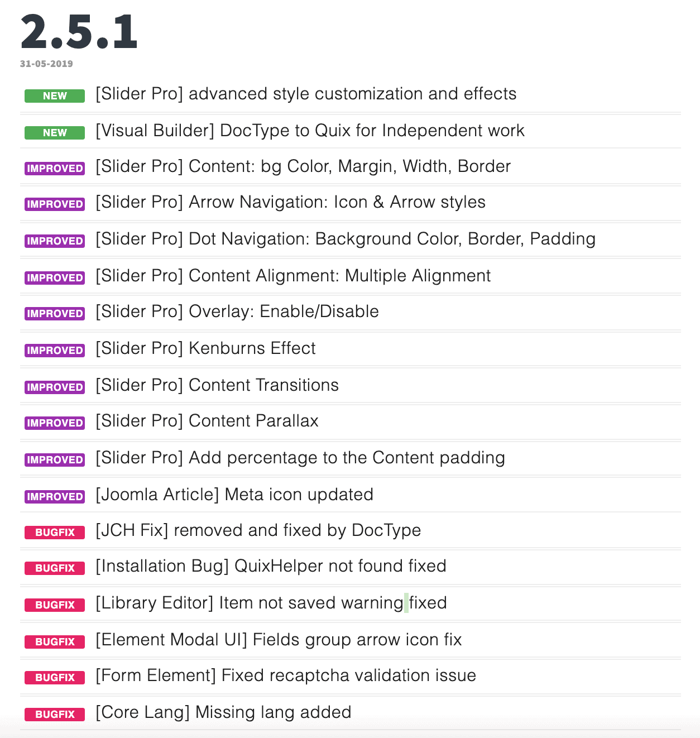The image size is (700, 738).
Task: Click the 2.5.1 version heading
Action: pos(79,32)
